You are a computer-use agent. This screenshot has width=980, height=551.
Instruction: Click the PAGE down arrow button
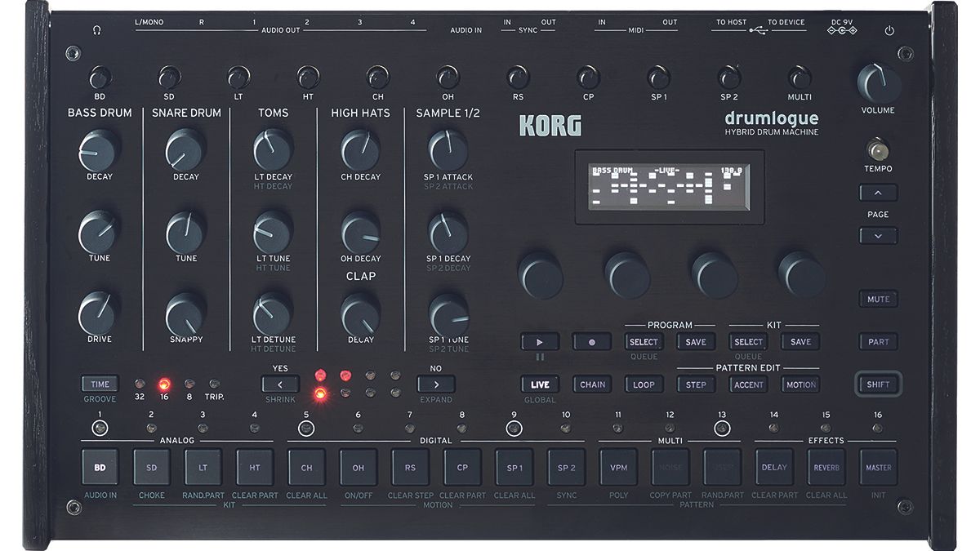(x=878, y=235)
